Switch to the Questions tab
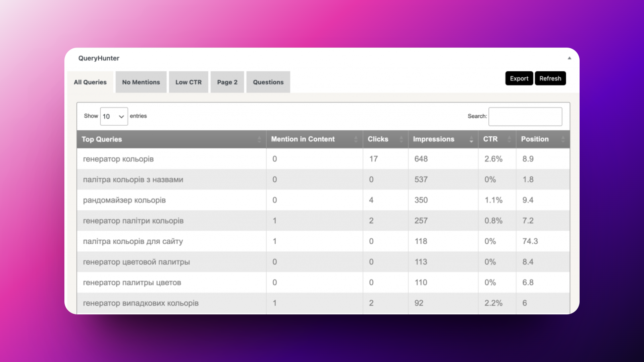644x362 pixels. coord(268,82)
